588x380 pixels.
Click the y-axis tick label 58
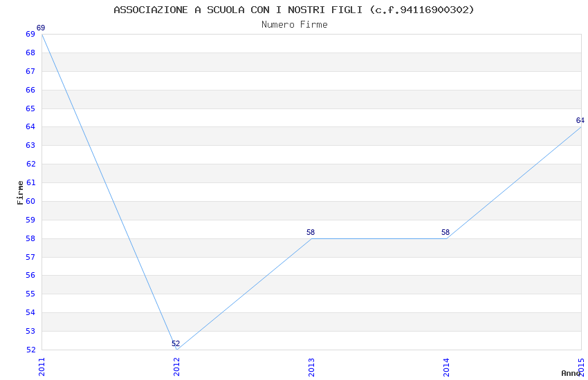click(30, 238)
